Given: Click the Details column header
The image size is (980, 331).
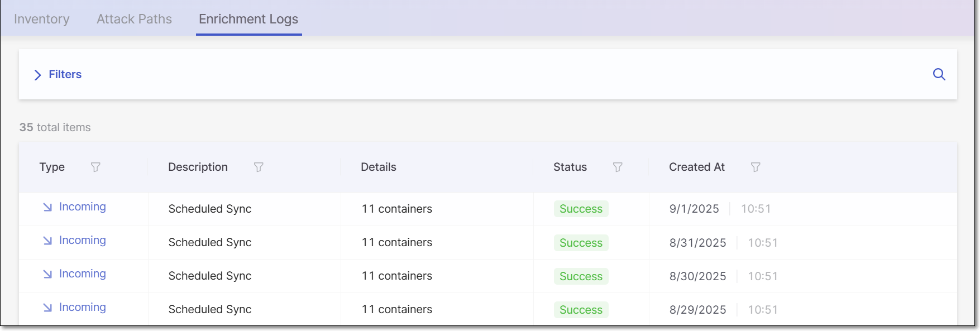Looking at the screenshot, I should pyautogui.click(x=379, y=167).
